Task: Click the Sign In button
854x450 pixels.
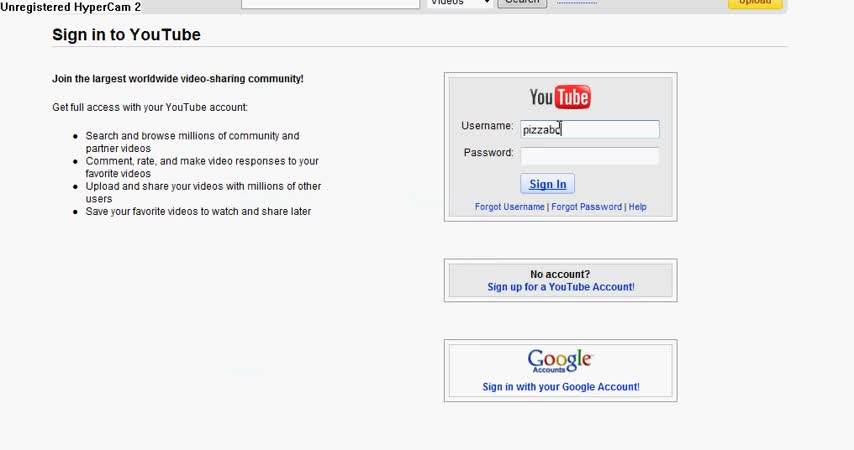Action: pyautogui.click(x=547, y=184)
